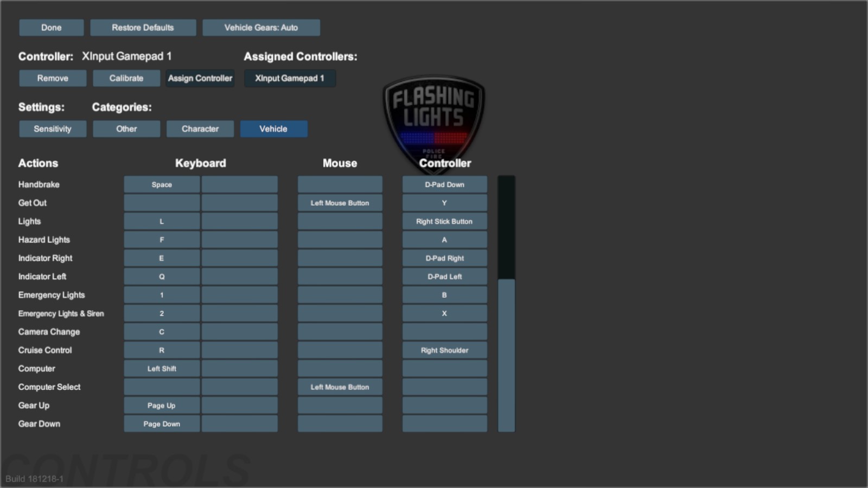Change Get Out controller Y binding
This screenshot has width=868, height=488.
coord(445,203)
